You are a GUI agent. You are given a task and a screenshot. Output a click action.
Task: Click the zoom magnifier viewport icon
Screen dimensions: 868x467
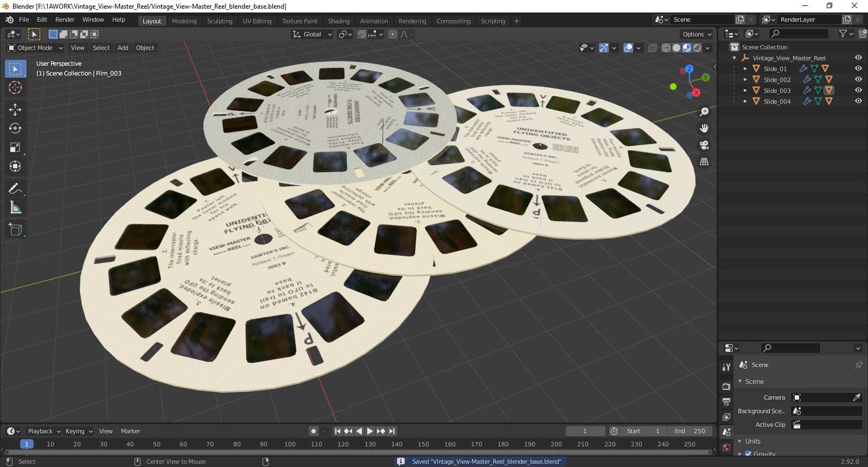pos(704,112)
